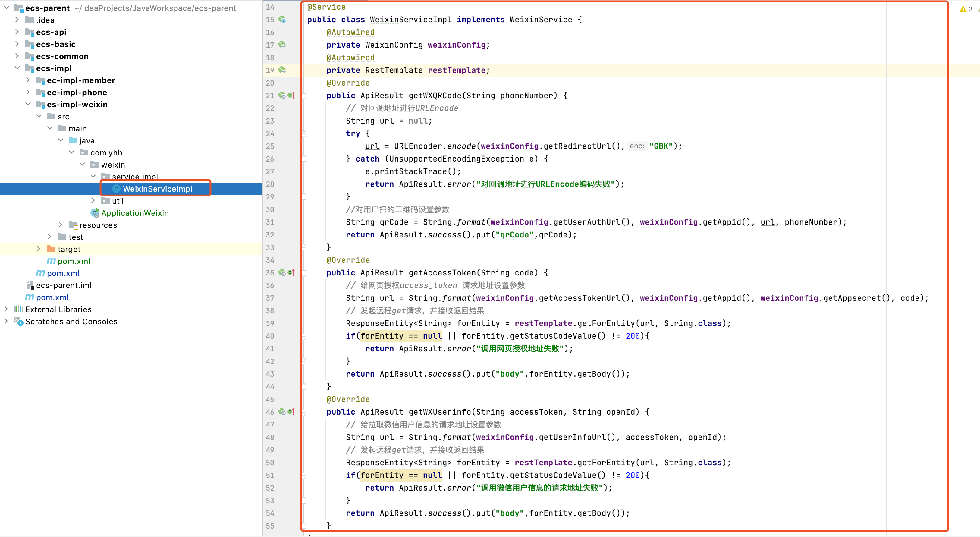Screen dimensions: 980x537
Task: Click autowired dependency icon on line 17
Action: (282, 45)
